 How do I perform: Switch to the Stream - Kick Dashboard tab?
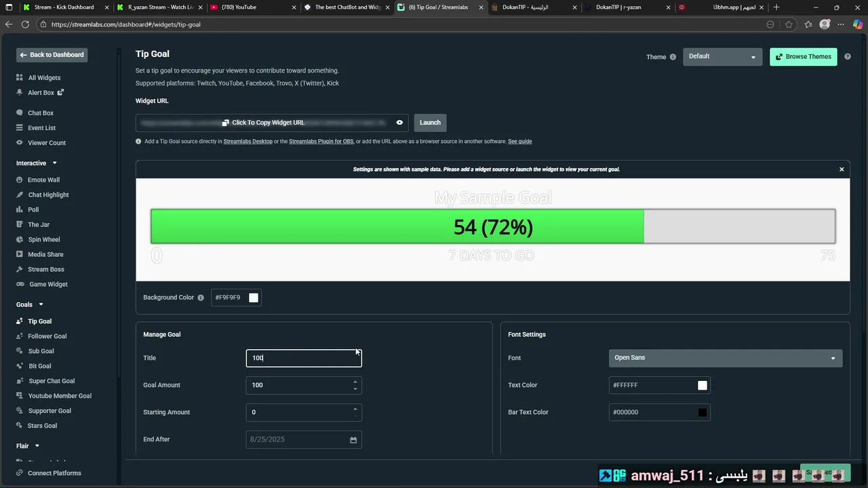click(x=64, y=7)
